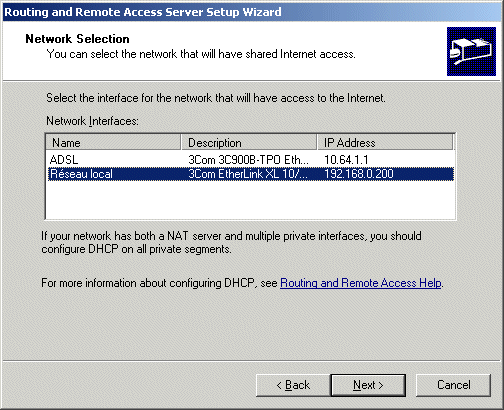504x410 pixels.
Task: Click empty area of Network Interfaces list
Action: (x=251, y=200)
